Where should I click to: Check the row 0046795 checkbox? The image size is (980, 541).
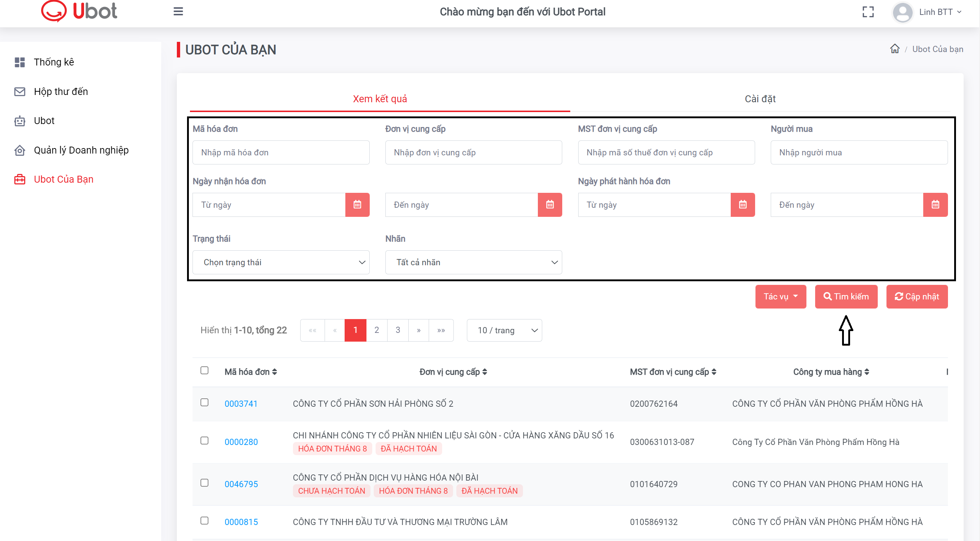tap(204, 482)
